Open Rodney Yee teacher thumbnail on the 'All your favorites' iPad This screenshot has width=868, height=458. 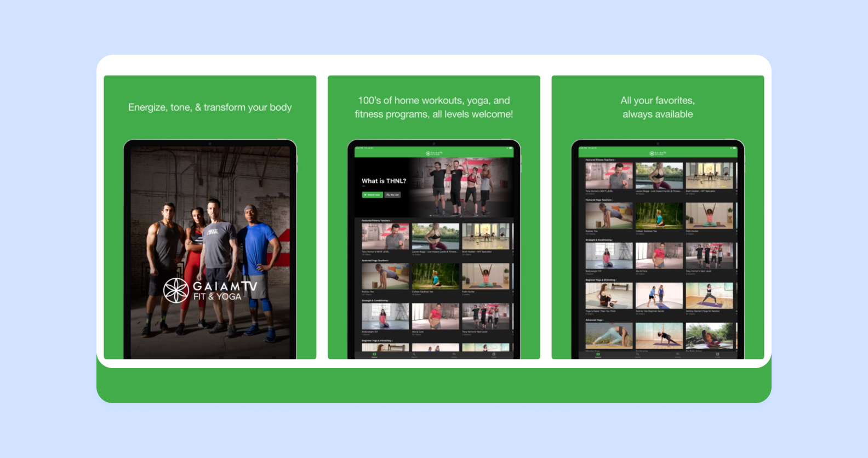click(x=609, y=216)
